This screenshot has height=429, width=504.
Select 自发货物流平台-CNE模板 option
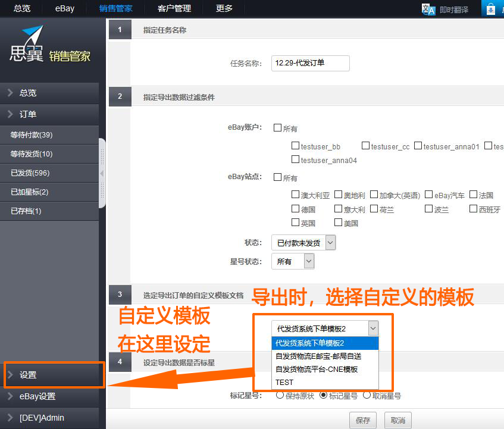pyautogui.click(x=325, y=369)
